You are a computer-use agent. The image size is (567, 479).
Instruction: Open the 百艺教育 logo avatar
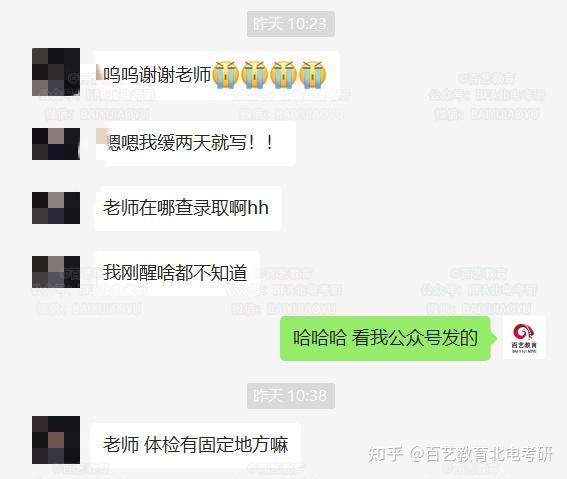click(524, 338)
